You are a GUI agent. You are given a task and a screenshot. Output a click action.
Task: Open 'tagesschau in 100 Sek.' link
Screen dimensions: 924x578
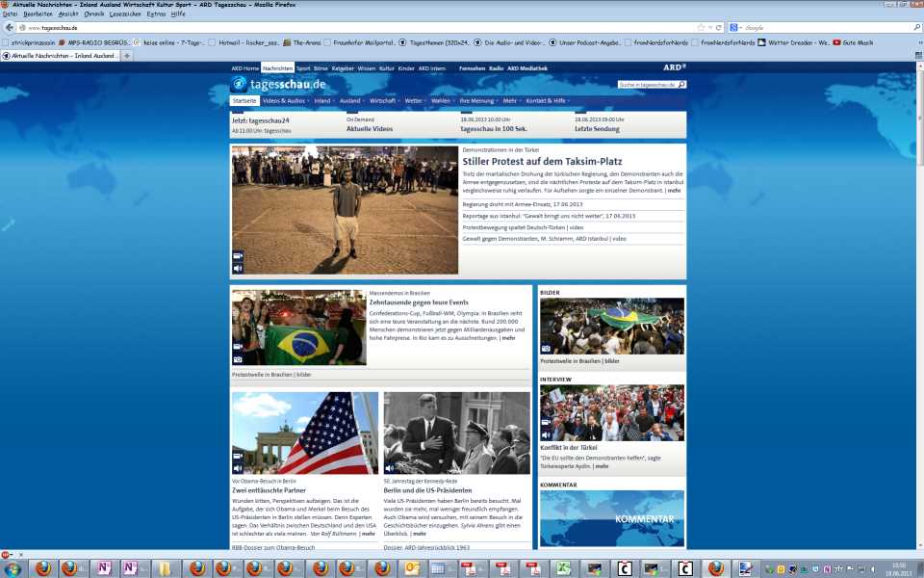[494, 128]
